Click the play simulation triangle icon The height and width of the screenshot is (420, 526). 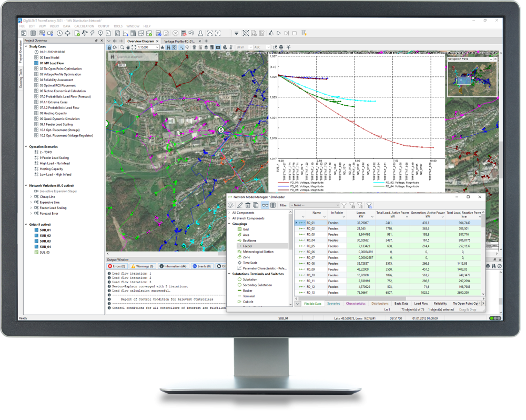279,33
